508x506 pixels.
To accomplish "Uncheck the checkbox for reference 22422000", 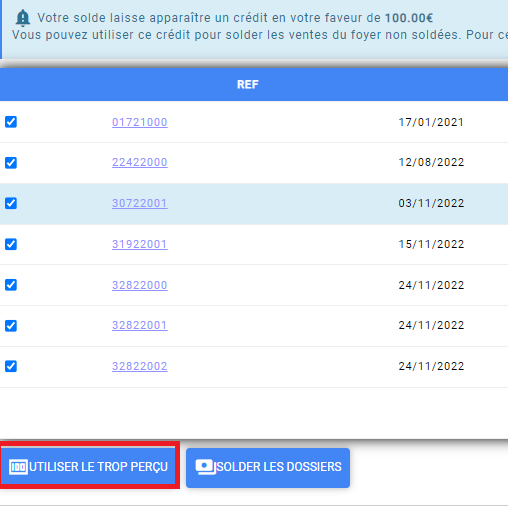I will 11,163.
